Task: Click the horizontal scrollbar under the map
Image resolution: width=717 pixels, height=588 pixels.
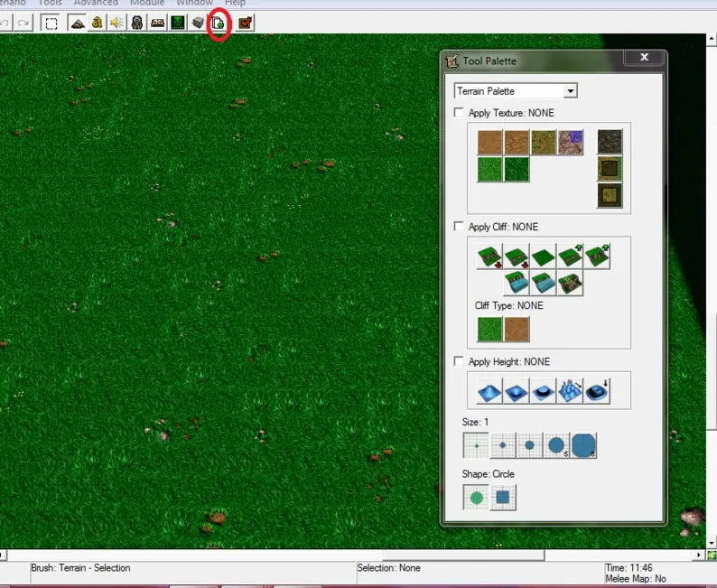Action: pyautogui.click(x=350, y=555)
